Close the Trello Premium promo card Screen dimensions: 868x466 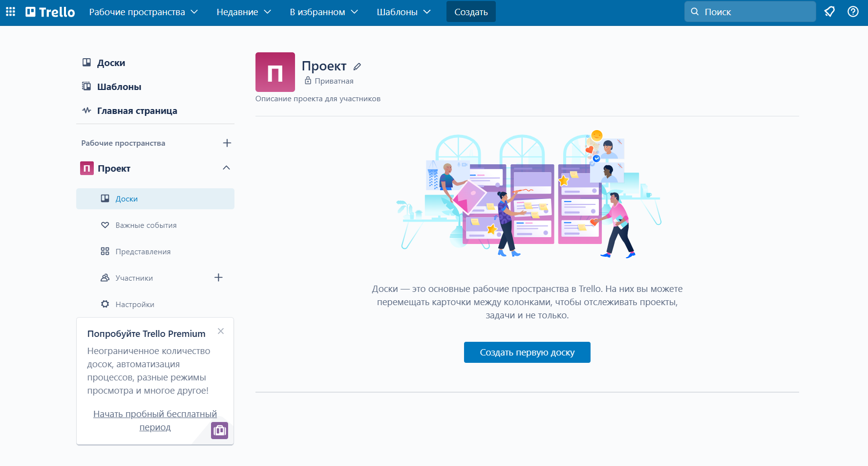click(221, 331)
